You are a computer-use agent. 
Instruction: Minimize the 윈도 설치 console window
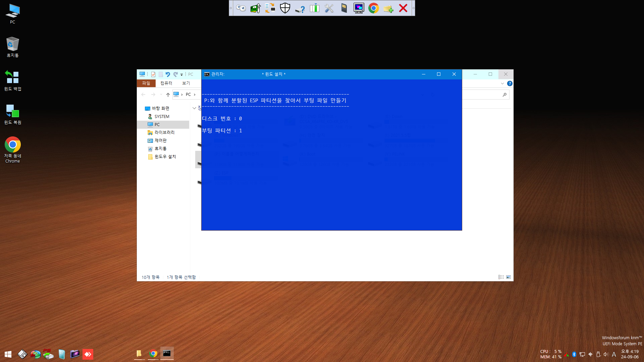(x=424, y=74)
